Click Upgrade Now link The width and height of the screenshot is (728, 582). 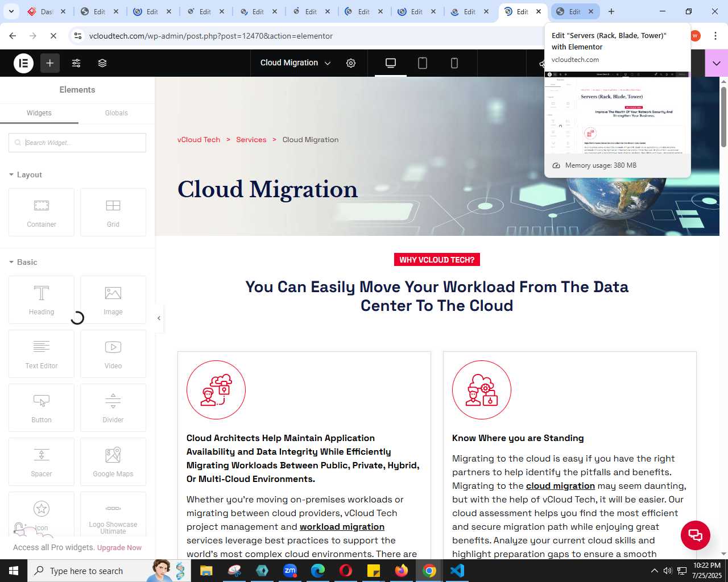click(119, 548)
